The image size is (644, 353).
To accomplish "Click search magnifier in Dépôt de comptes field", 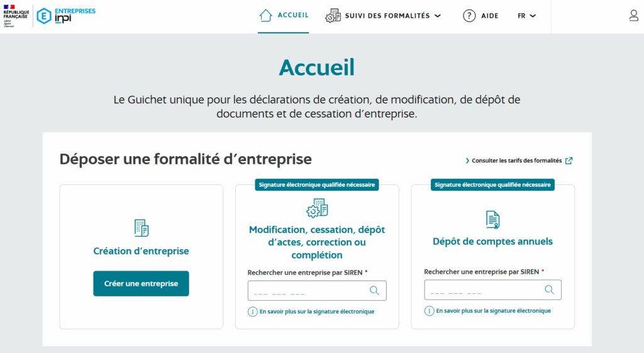I will pos(549,290).
